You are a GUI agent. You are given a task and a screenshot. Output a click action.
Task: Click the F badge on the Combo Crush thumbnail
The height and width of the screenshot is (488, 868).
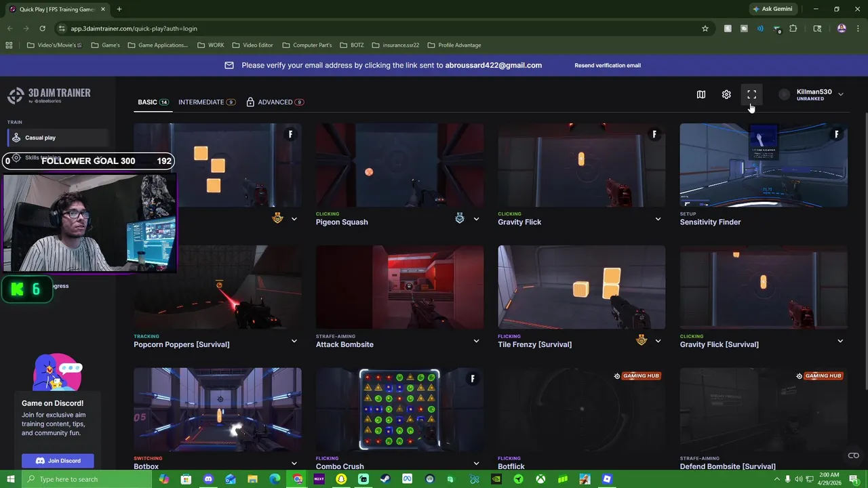[x=473, y=379]
